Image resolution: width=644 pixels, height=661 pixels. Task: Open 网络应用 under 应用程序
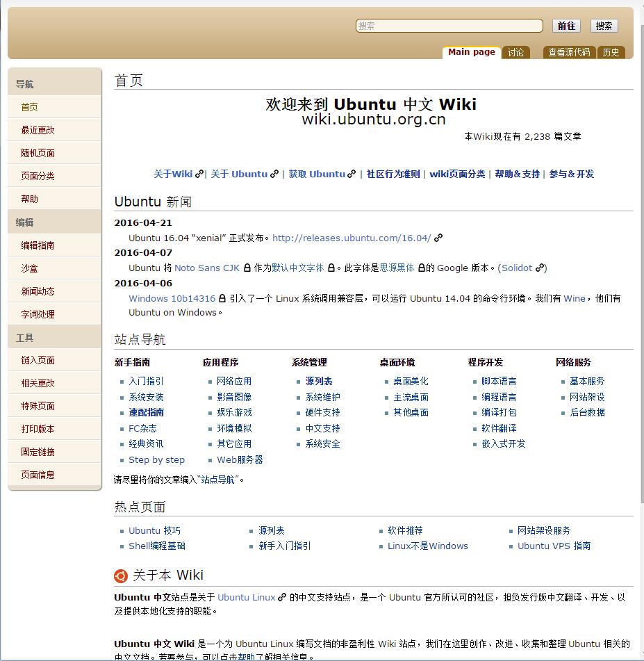pos(234,381)
